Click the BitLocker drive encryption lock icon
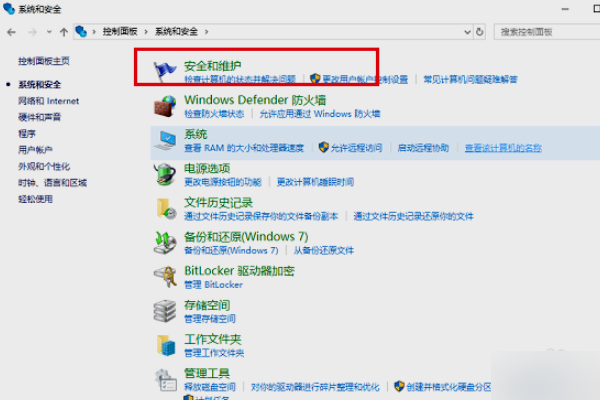600x400 pixels. [165, 277]
